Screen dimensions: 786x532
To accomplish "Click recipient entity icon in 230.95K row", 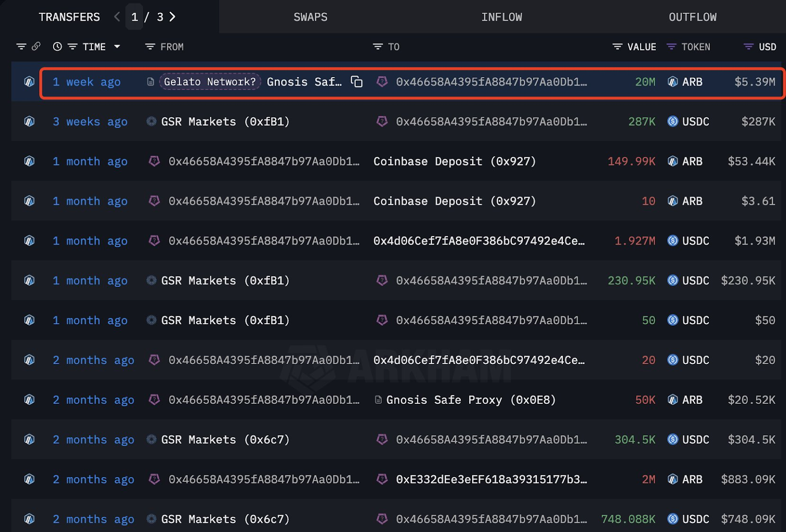I will 382,280.
